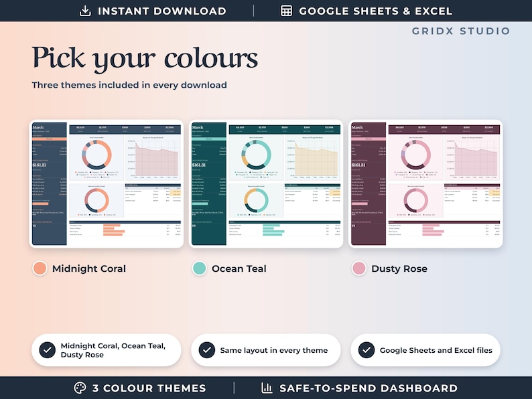Click the teal donut chart in Ocean Teal preview
Viewport: 532px width, 399px height.
click(x=256, y=154)
